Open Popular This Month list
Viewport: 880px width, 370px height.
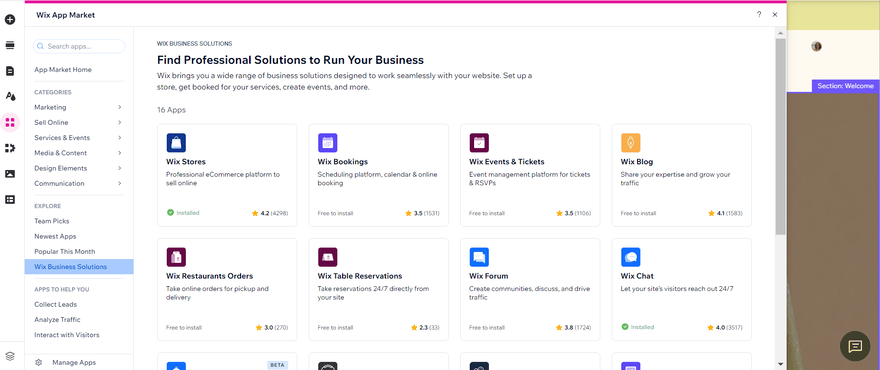65,252
